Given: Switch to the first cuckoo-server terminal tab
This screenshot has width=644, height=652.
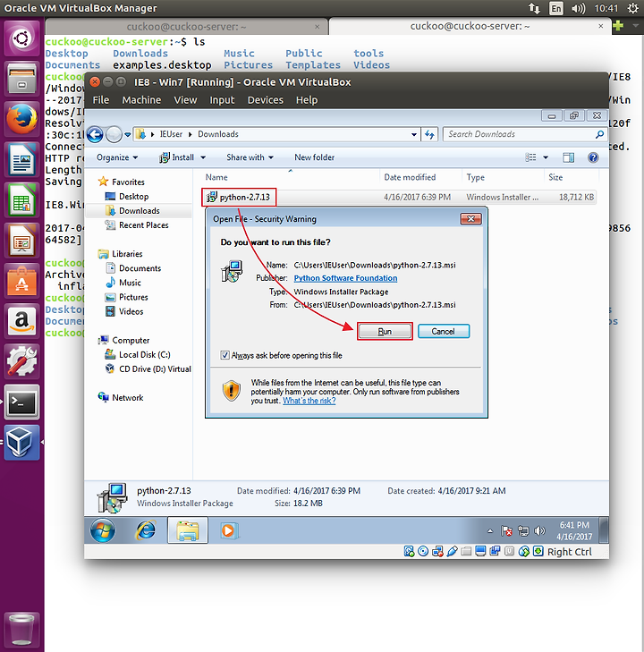Looking at the screenshot, I should tap(186, 27).
